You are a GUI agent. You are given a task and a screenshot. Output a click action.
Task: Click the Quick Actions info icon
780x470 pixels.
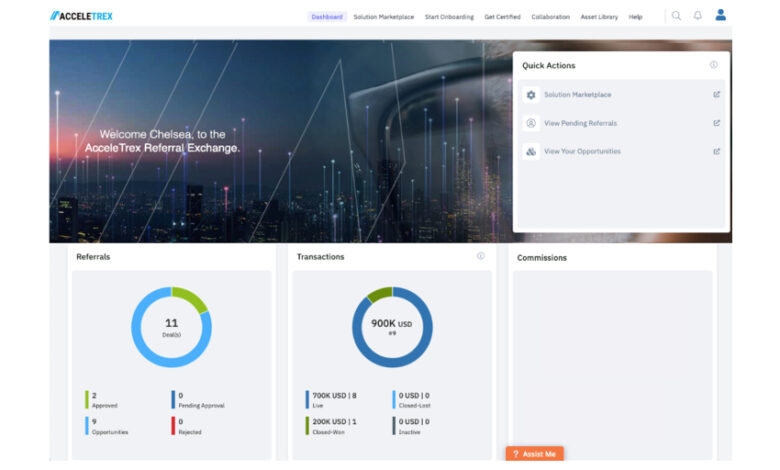[713, 65]
